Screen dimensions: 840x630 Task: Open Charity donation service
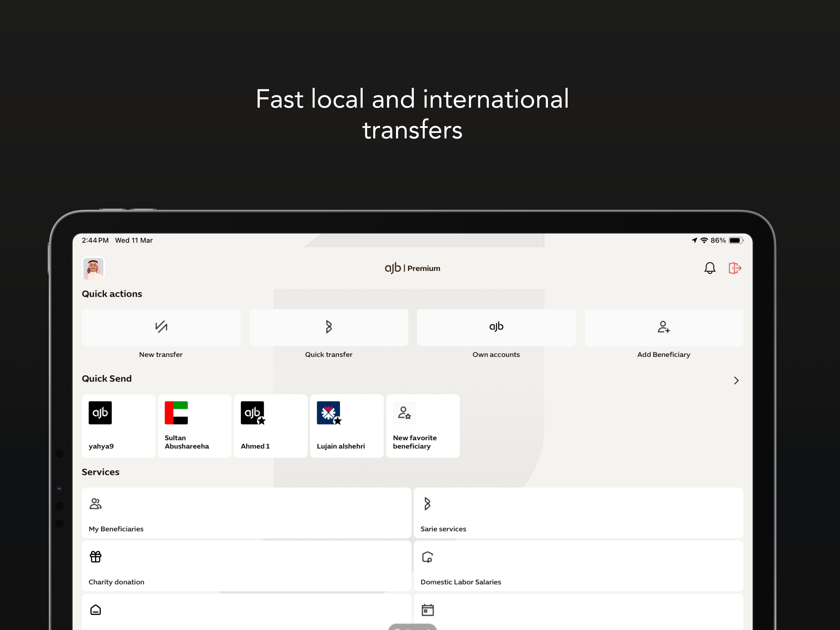click(247, 566)
